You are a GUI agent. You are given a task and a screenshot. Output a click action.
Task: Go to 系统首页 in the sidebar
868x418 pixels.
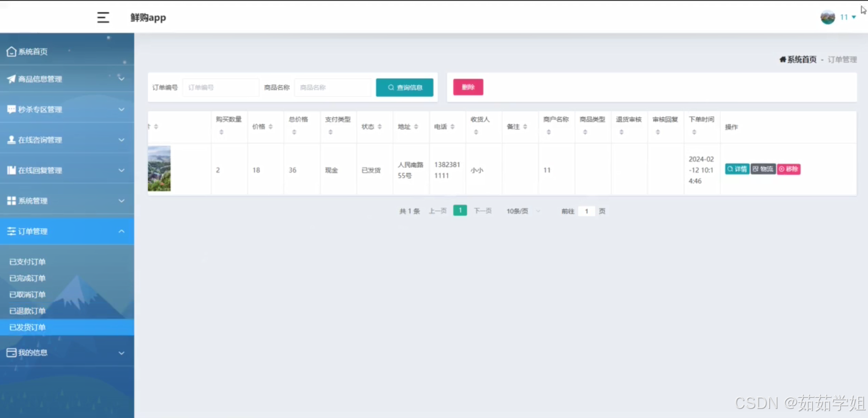67,51
